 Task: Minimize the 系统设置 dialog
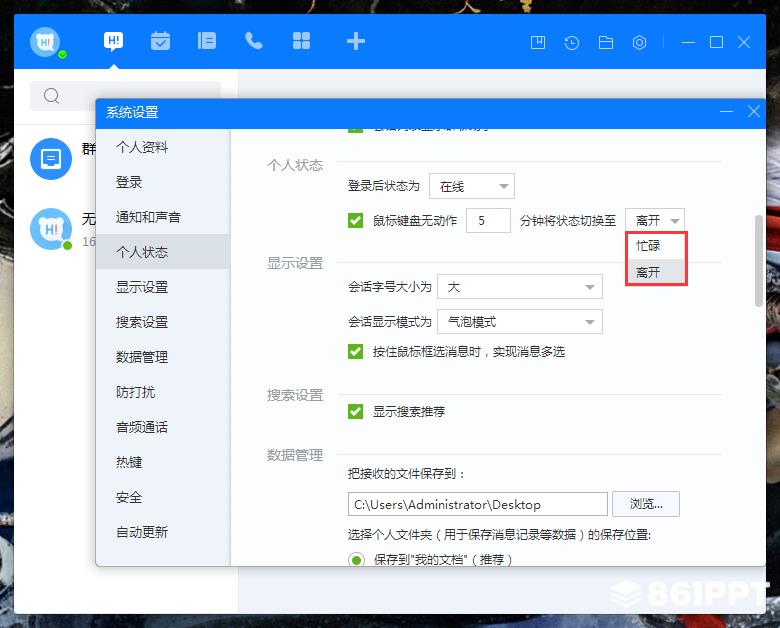[x=726, y=111]
